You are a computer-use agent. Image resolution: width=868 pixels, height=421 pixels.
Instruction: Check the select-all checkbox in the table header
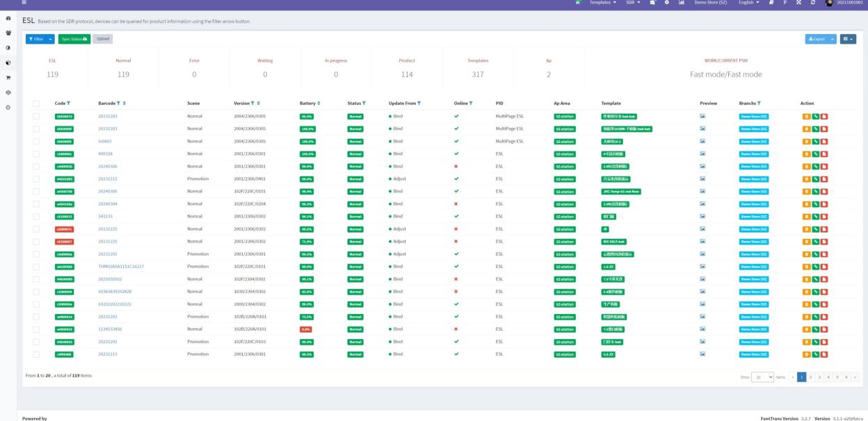(37, 102)
